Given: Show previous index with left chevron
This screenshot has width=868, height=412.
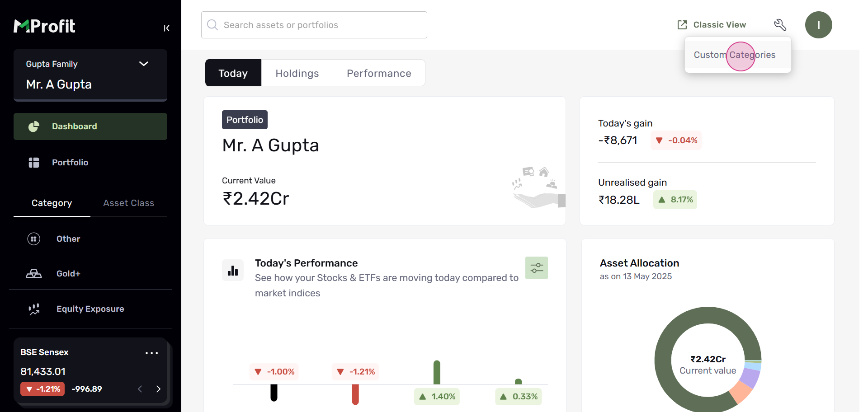Looking at the screenshot, I should point(140,389).
